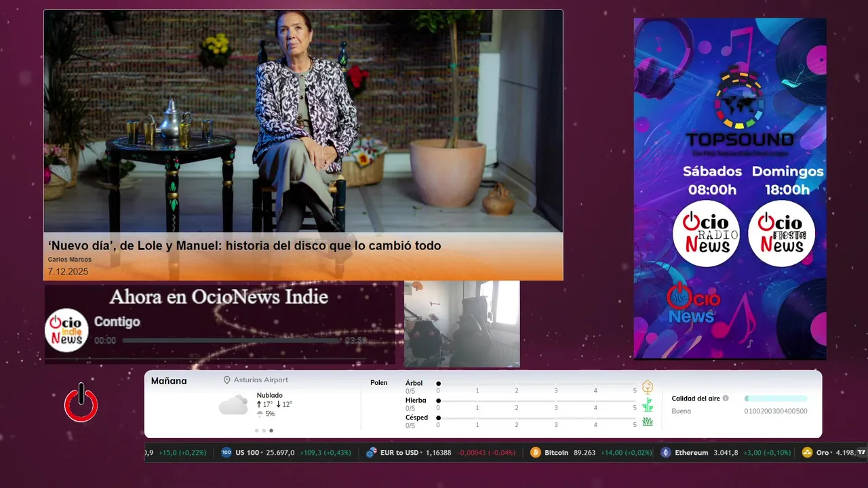Click the Domingos 18:00h schedule text

[x=787, y=180]
